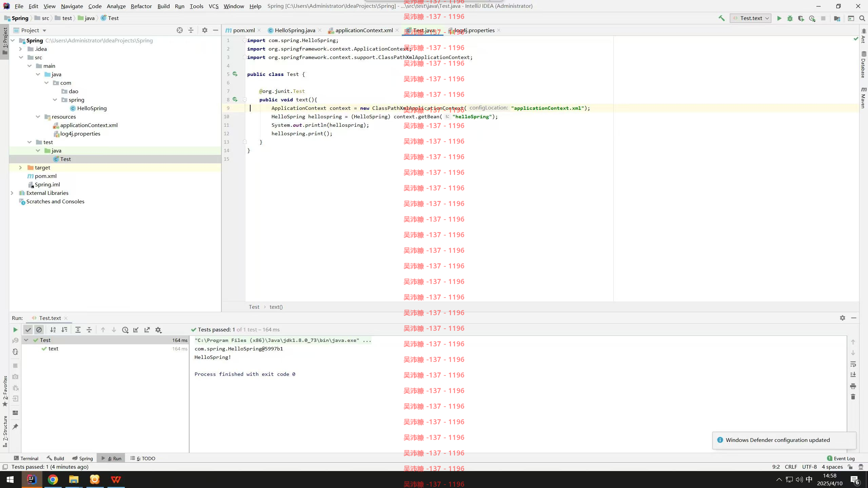The width and height of the screenshot is (868, 488).
Task: Open Spring tool window
Action: point(82,458)
